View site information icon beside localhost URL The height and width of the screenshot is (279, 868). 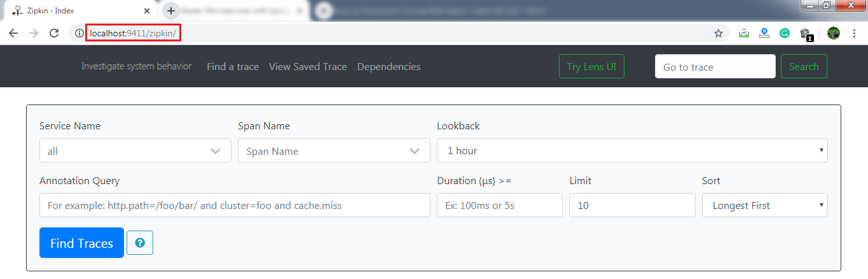(x=79, y=33)
